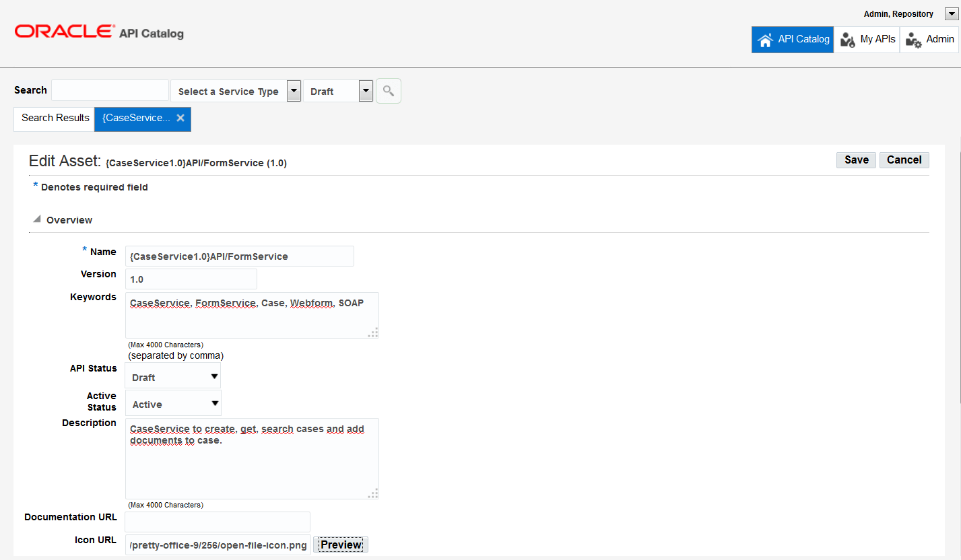Collapse the Overview section
The height and width of the screenshot is (560, 961).
38,218
